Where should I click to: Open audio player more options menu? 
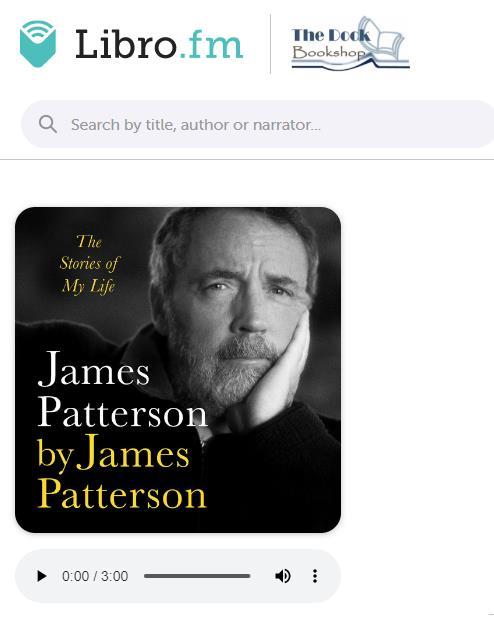315,576
